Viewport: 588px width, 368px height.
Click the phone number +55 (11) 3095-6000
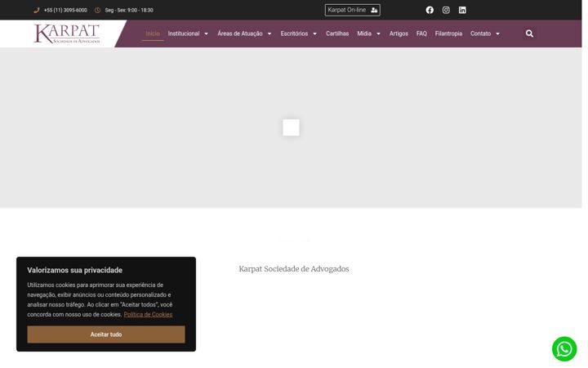point(65,10)
